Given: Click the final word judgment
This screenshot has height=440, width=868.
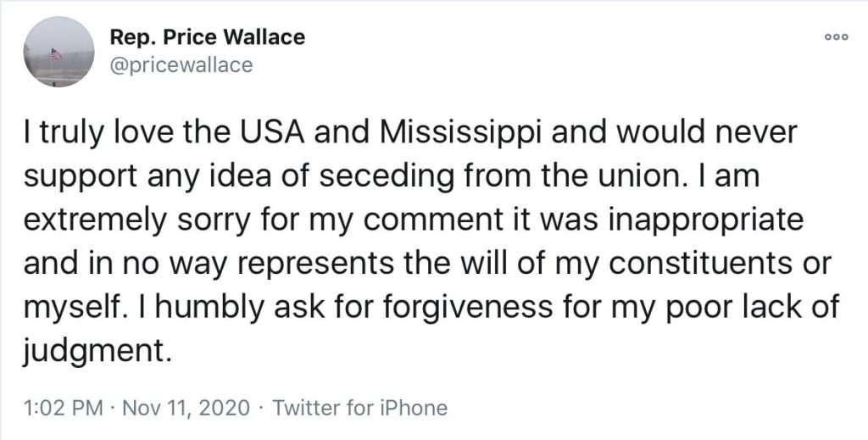Looking at the screenshot, I should [x=94, y=351].
